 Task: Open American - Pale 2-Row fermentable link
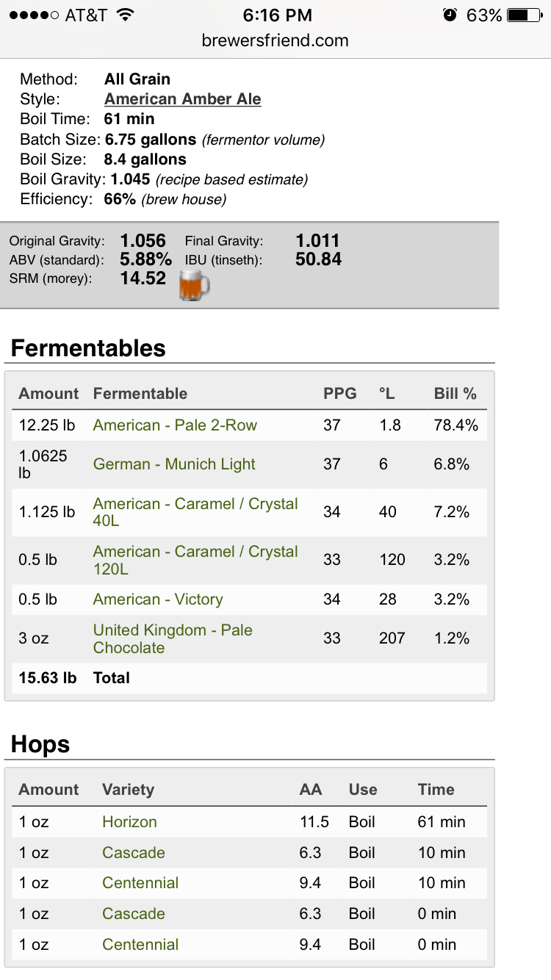[175, 425]
